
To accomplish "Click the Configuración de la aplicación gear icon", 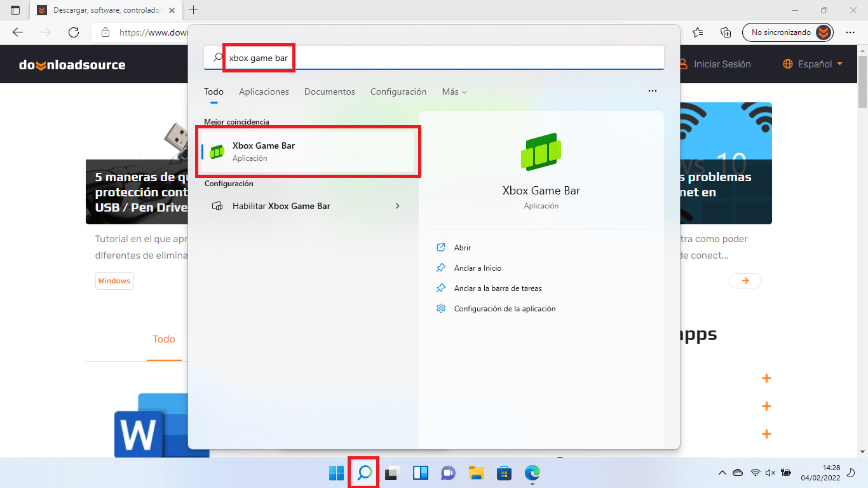I will (x=441, y=308).
